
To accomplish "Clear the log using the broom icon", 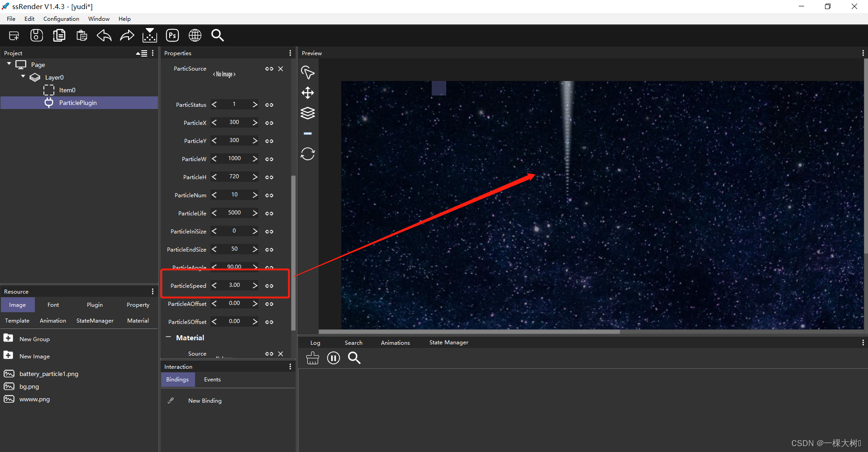I will pos(312,358).
